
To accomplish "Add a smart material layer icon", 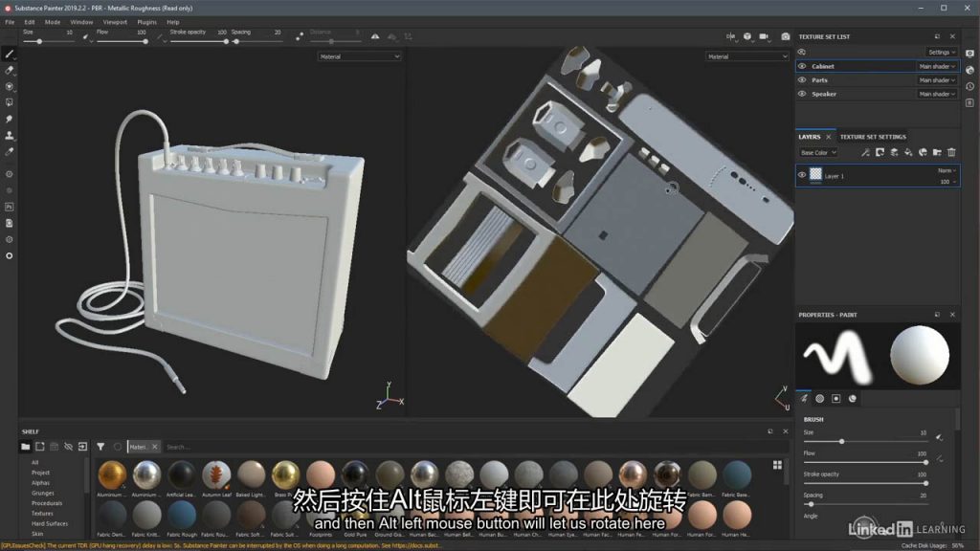I will 924,152.
